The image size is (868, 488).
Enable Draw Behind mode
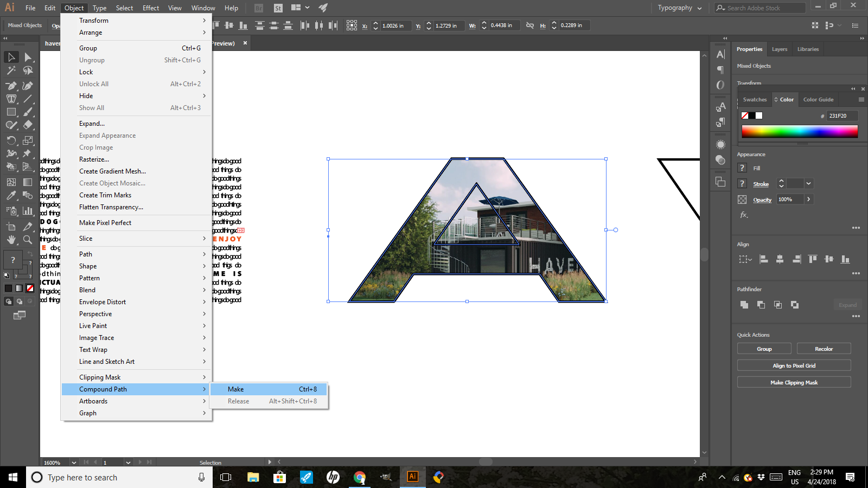[20, 301]
